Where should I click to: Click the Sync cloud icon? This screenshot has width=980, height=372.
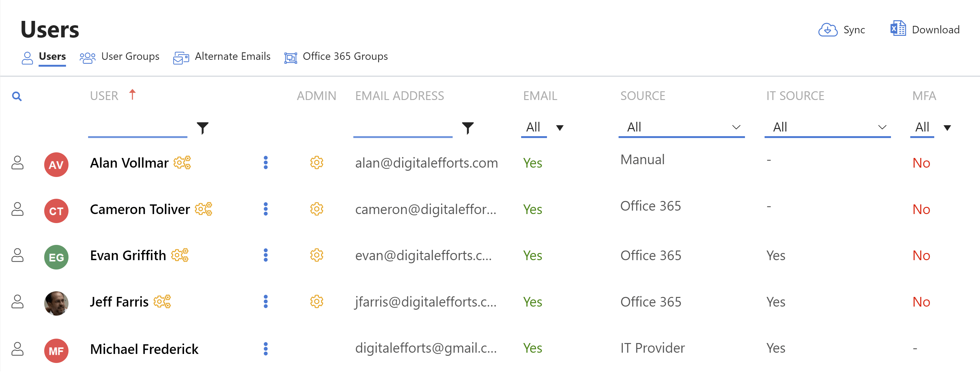[827, 30]
